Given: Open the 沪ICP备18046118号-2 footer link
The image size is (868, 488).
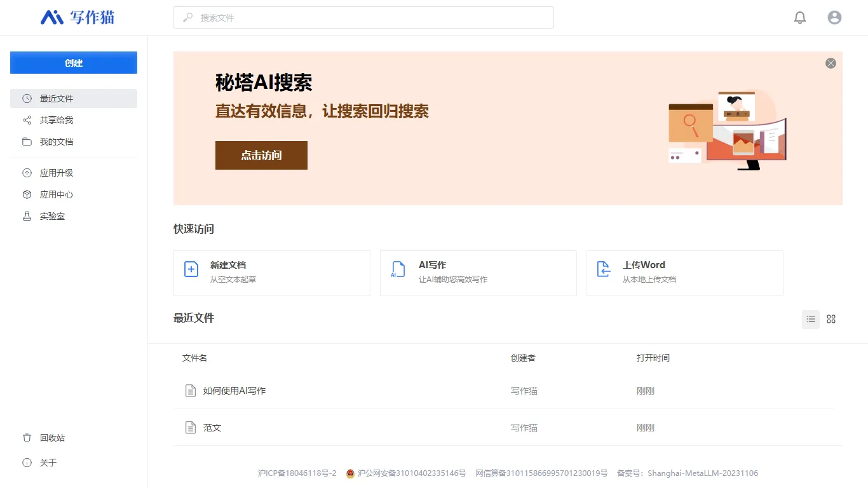Looking at the screenshot, I should (298, 473).
